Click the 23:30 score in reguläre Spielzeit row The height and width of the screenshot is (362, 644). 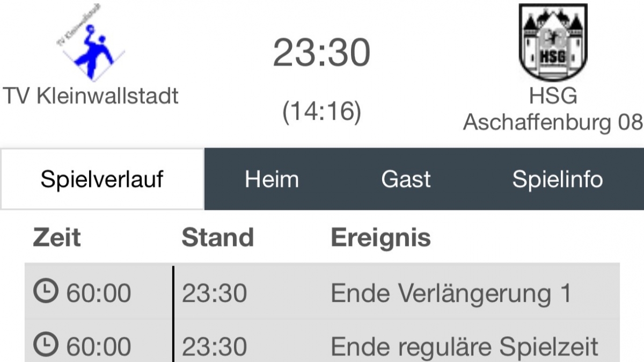214,346
